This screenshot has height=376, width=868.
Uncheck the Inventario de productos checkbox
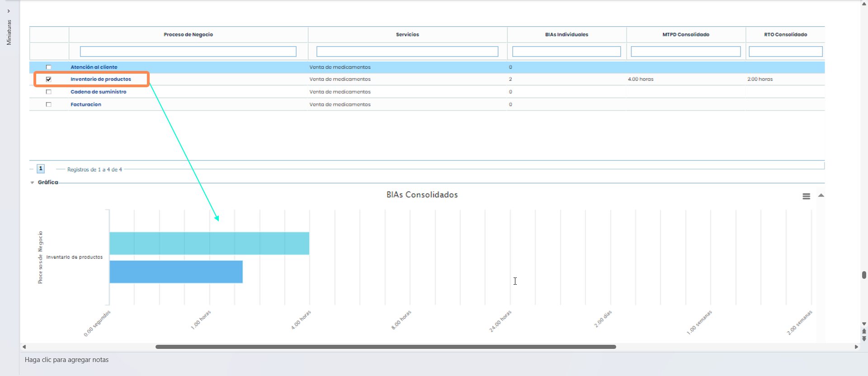[49, 80]
